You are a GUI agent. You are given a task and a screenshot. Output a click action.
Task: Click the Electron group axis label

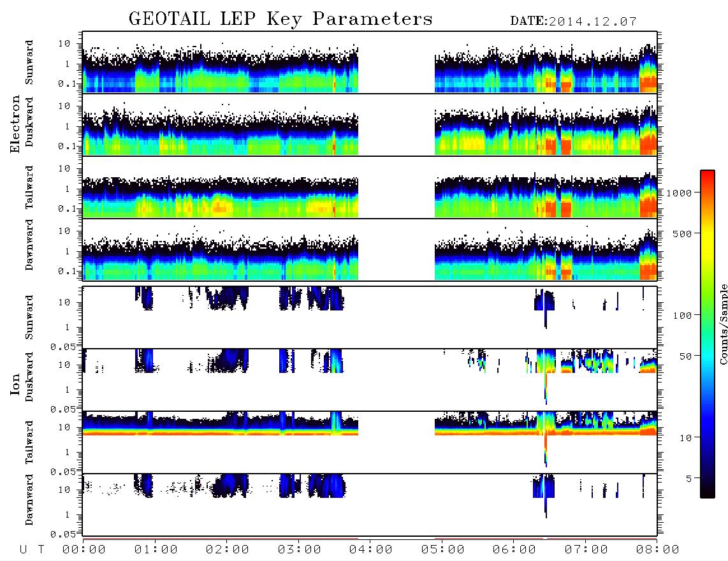pyautogui.click(x=15, y=124)
